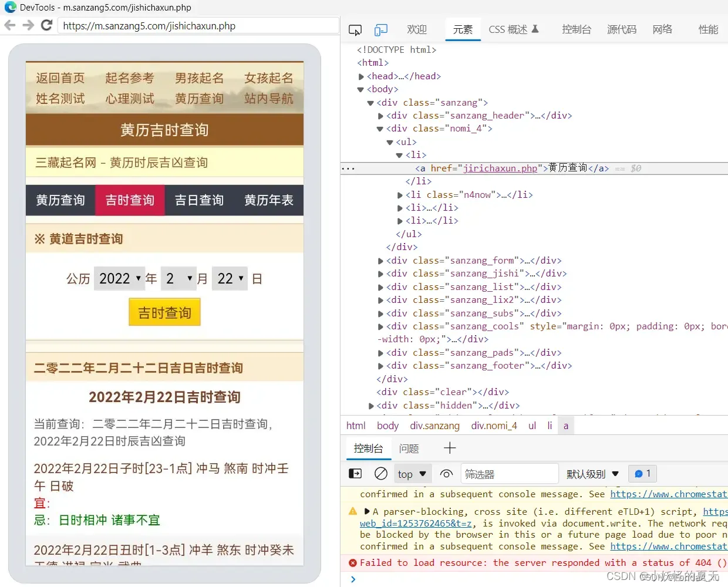Viewport: 728px width, 587px height.
Task: Expand the head element node
Action: [361, 76]
